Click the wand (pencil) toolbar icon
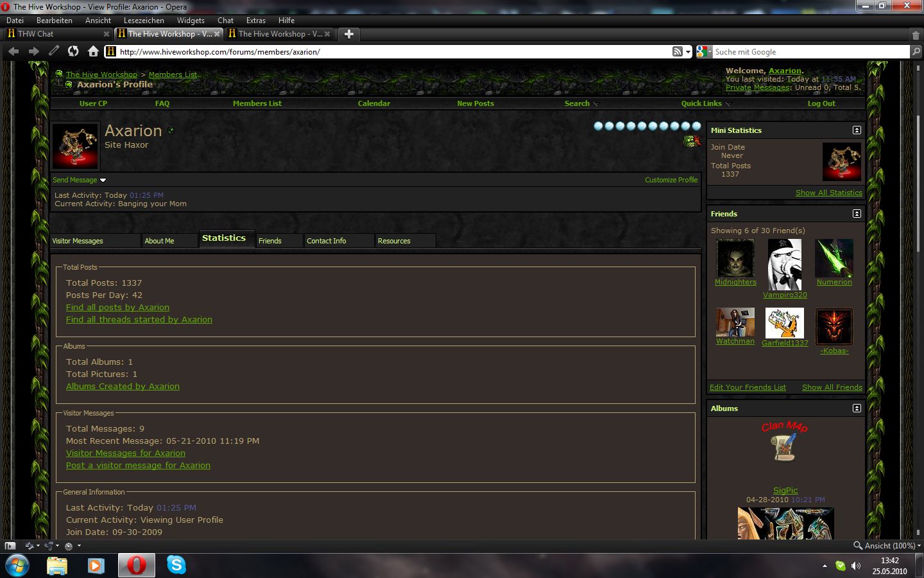 (54, 51)
